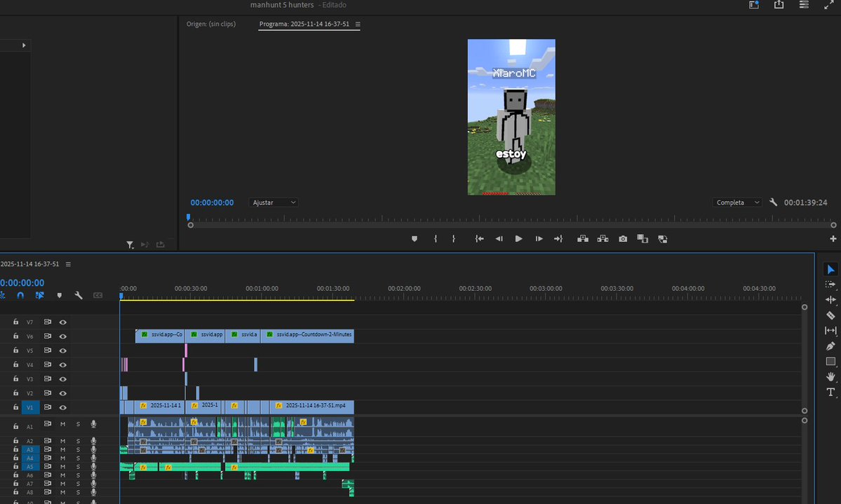Open the sequence panel menu next to the timeline name
841x504 pixels.
(x=68, y=264)
